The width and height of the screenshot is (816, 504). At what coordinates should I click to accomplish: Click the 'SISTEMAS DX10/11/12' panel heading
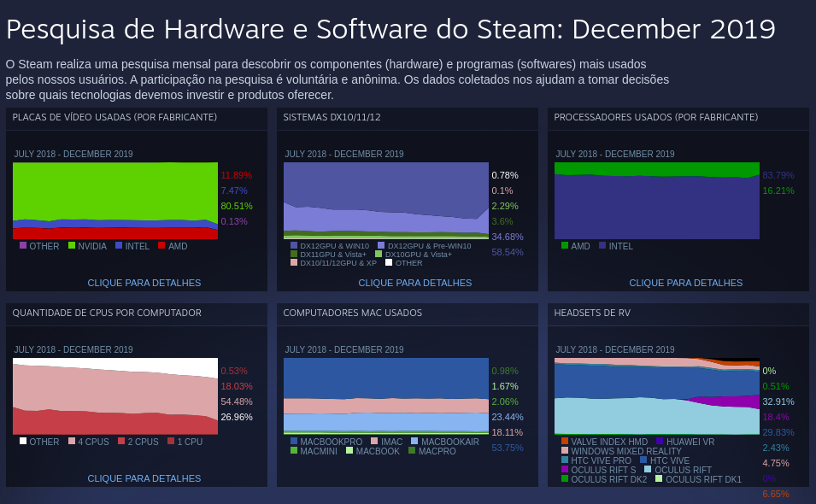pyautogui.click(x=332, y=117)
